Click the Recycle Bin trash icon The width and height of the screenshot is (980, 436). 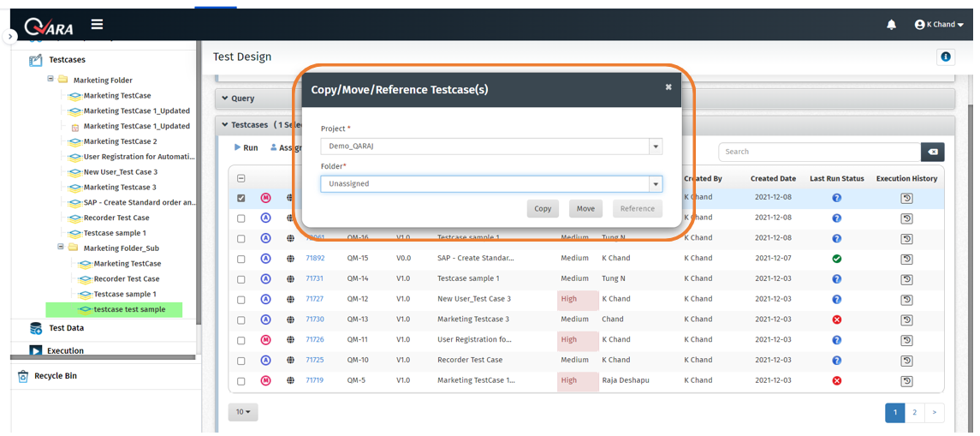click(x=23, y=376)
